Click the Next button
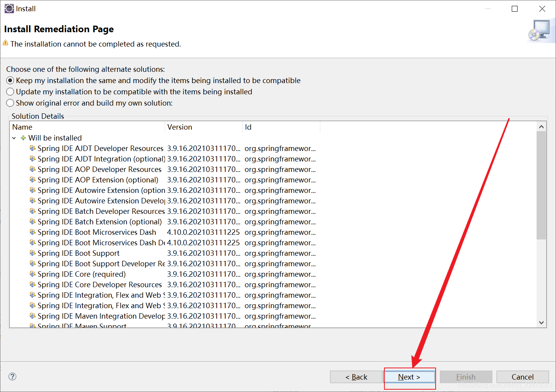Screen dimensions: 556x392 [409, 377]
